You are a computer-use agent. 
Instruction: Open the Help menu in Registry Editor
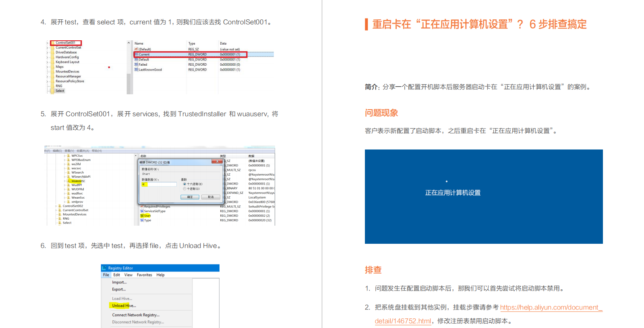(x=160, y=275)
